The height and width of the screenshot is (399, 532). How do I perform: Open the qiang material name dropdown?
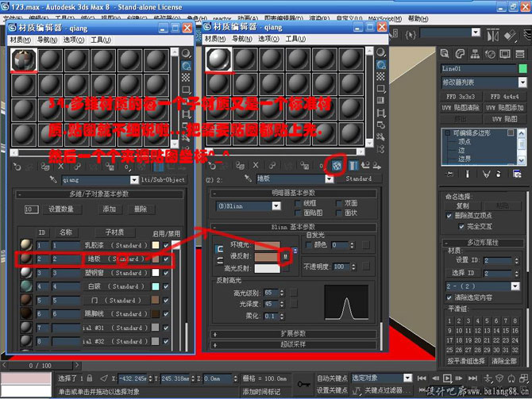pyautogui.click(x=134, y=179)
